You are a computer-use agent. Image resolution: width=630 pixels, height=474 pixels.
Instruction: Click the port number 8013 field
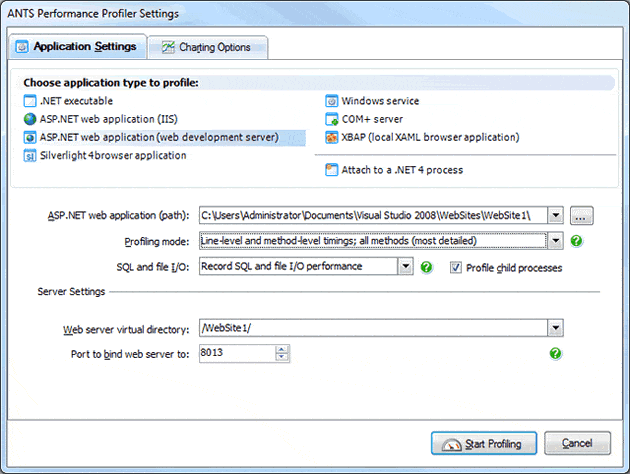pos(238,353)
